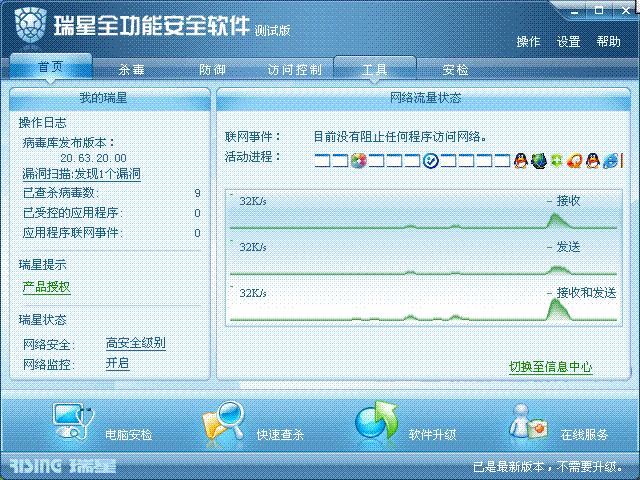Click the green plus shield process icon
This screenshot has height=480, width=640.
[x=556, y=161]
